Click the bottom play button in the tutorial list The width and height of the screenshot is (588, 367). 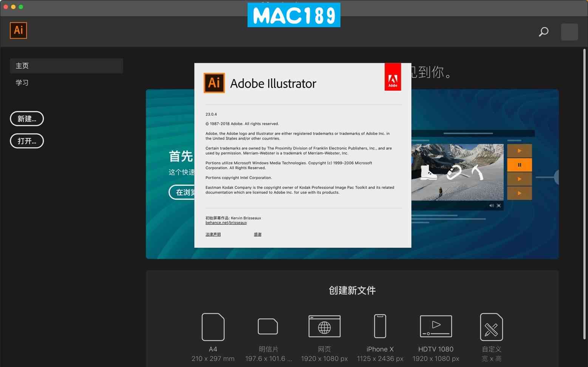click(519, 193)
